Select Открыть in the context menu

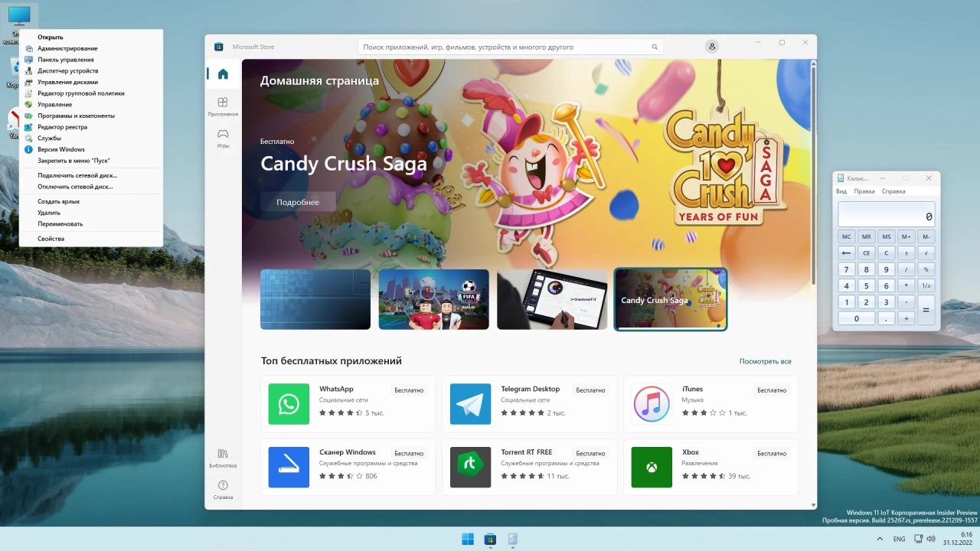coord(91,37)
